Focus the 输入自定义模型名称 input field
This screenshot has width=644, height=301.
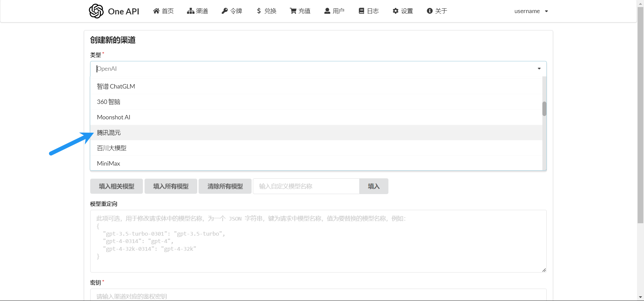point(306,186)
